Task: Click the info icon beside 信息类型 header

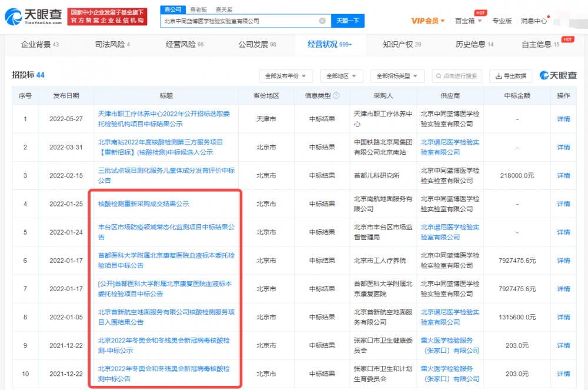Action: click(336, 96)
